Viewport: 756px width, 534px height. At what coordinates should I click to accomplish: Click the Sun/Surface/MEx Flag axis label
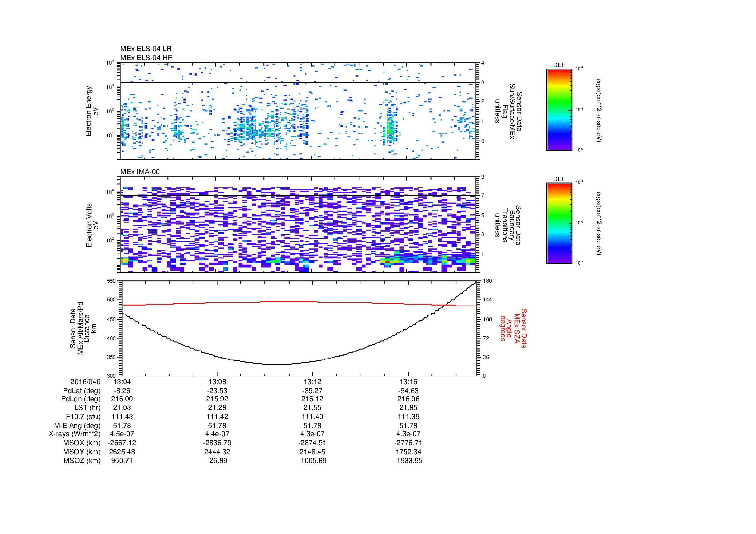coord(508,111)
